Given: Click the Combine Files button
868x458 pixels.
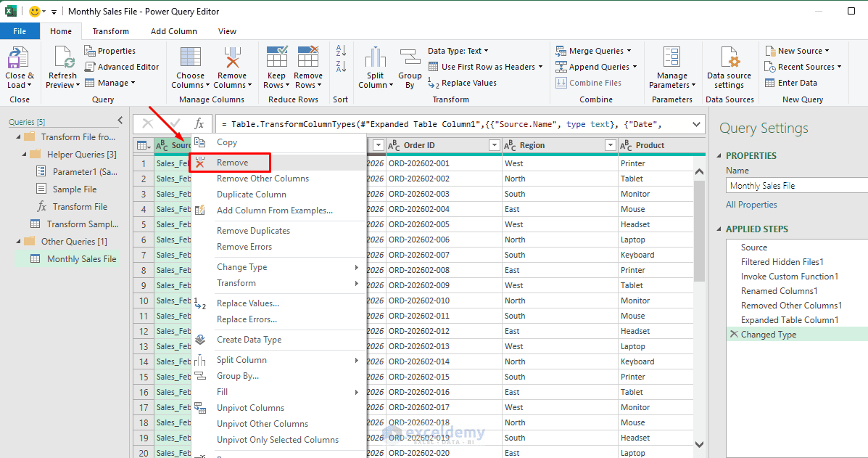Looking at the screenshot, I should (x=588, y=83).
